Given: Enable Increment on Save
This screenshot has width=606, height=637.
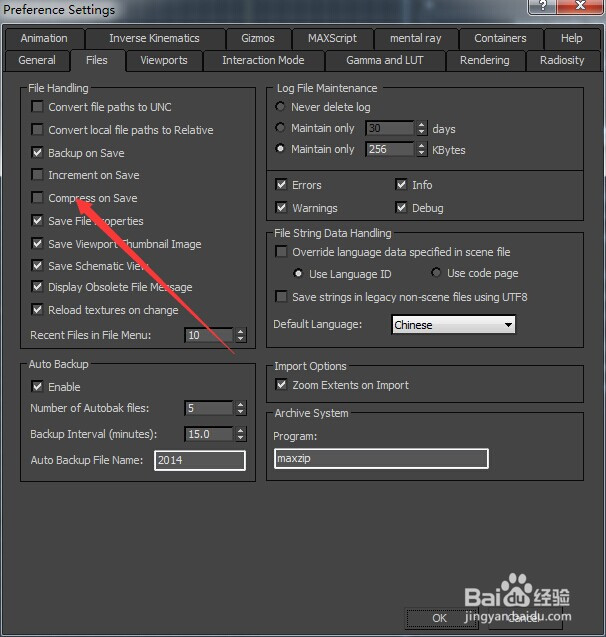Looking at the screenshot, I should [37, 175].
